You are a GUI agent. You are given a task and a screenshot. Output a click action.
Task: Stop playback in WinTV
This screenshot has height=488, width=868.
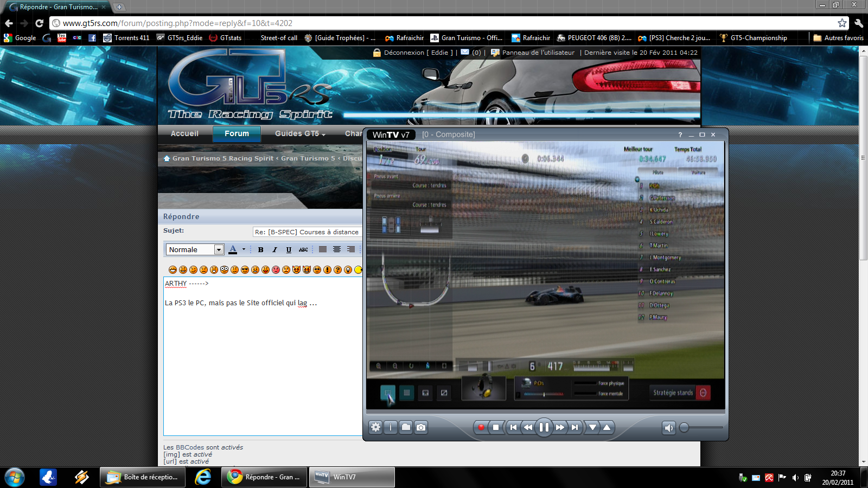pyautogui.click(x=496, y=427)
